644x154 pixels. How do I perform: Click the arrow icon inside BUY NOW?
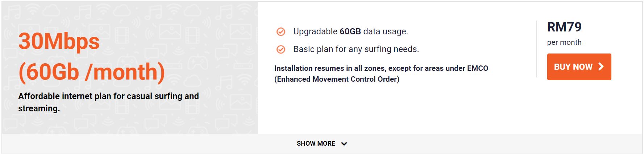point(601,67)
